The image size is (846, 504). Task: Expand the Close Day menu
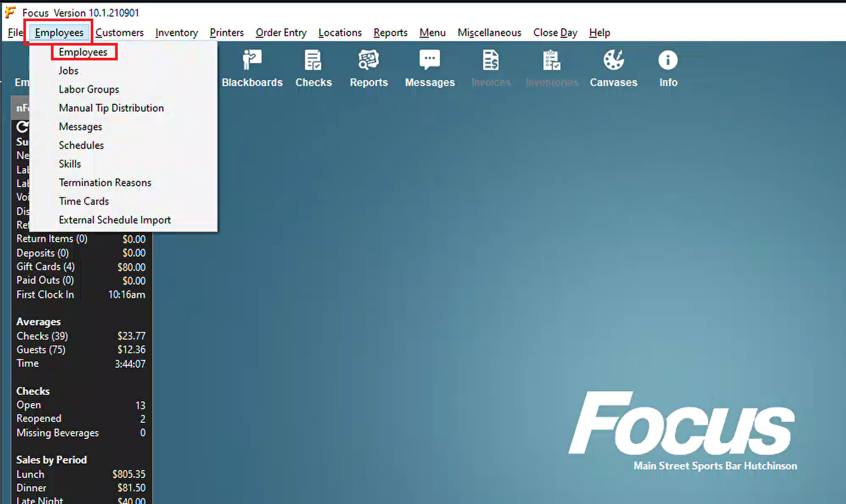pyautogui.click(x=555, y=33)
